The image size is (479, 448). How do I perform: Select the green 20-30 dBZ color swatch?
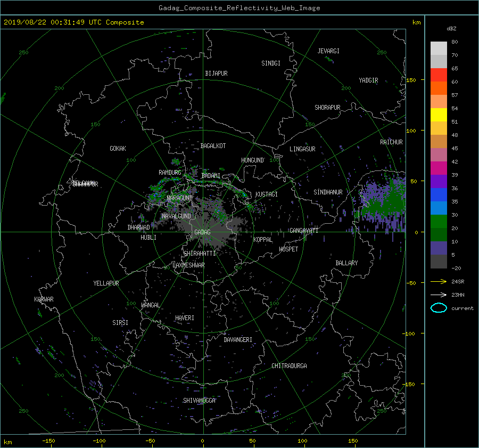(439, 222)
